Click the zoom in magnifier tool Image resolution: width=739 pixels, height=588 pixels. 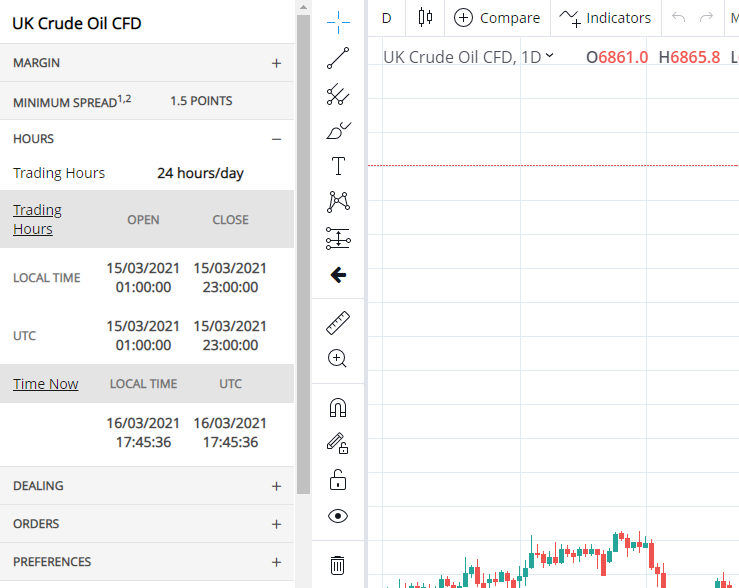tap(338, 358)
